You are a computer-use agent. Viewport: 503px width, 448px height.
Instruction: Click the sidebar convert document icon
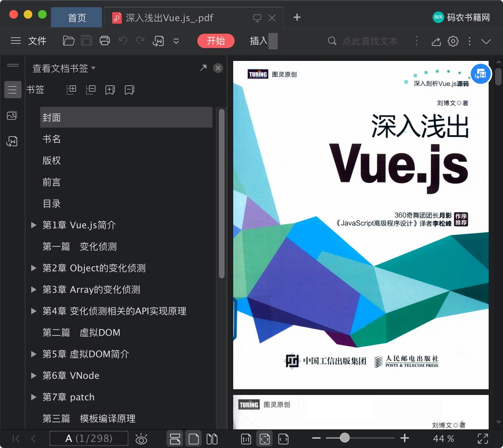pos(12,141)
